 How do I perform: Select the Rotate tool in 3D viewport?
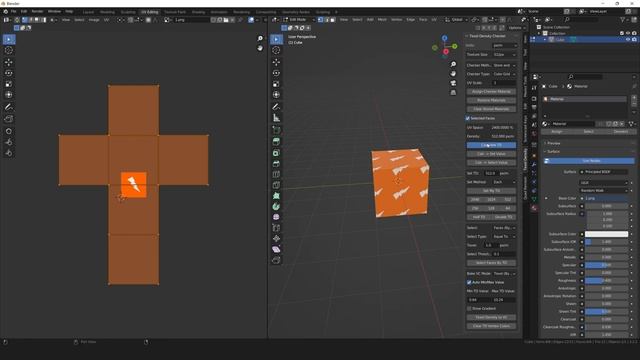(x=276, y=73)
